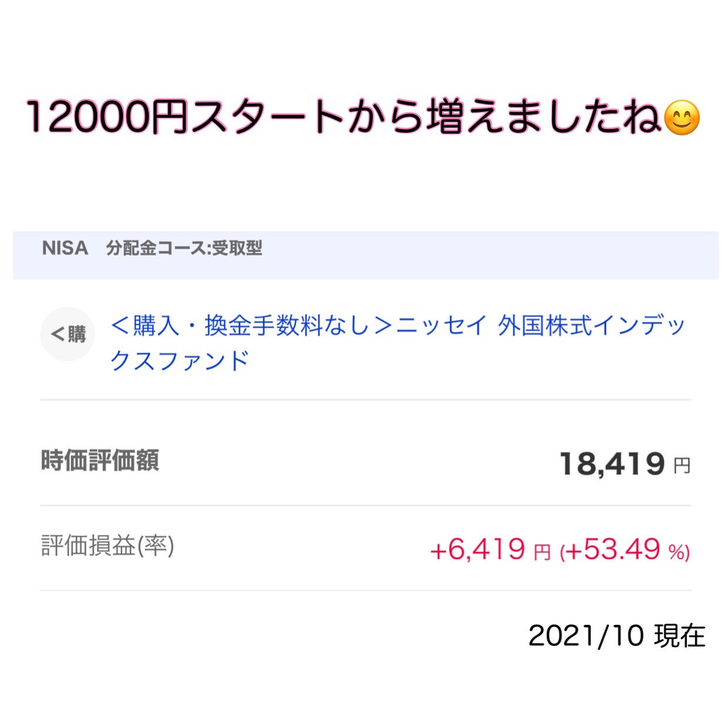Select the 評価損益(率) row label
The image size is (728, 728).
[x=108, y=546]
